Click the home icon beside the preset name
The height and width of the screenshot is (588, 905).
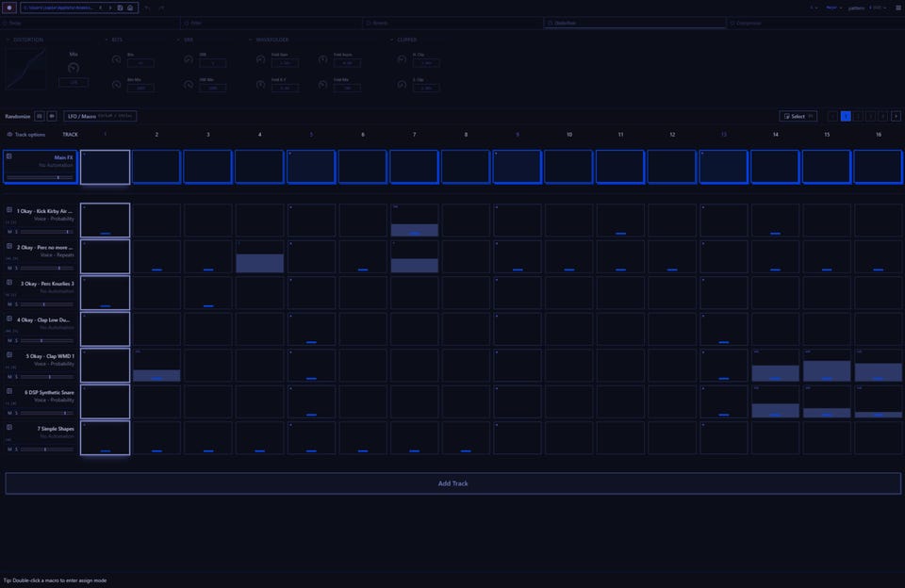pos(130,8)
